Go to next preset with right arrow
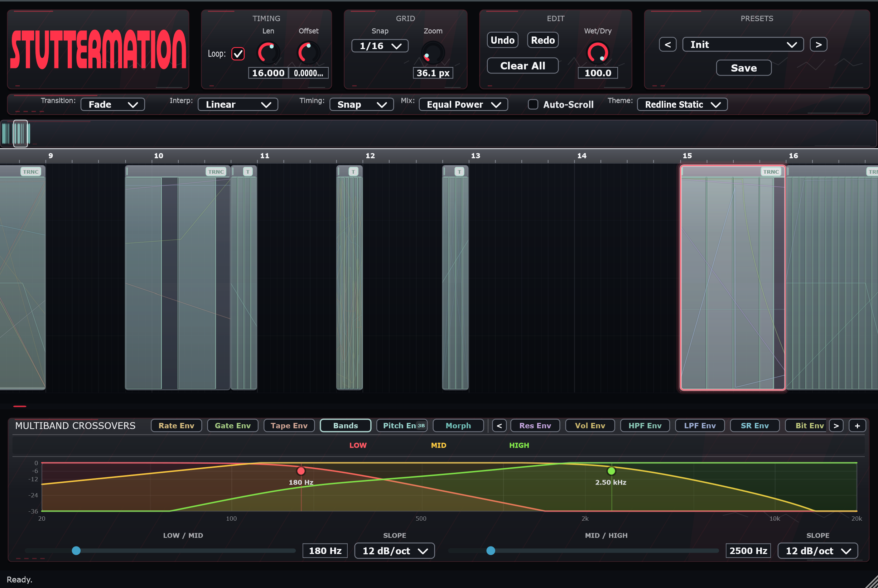This screenshot has width=878, height=588. pos(819,45)
